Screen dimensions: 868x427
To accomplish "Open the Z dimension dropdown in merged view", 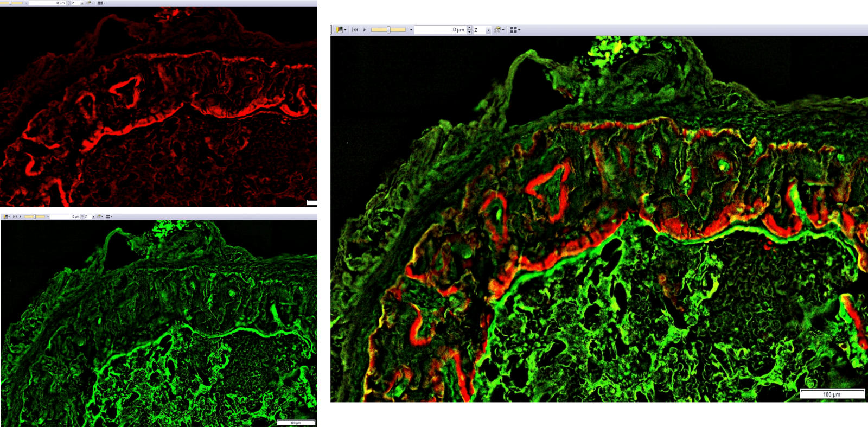I will click(x=488, y=30).
